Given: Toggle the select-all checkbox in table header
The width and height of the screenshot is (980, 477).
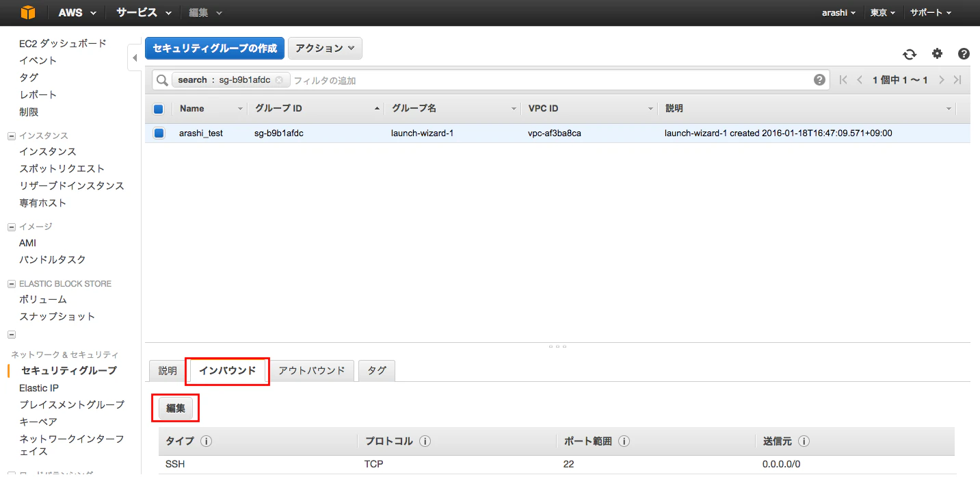Looking at the screenshot, I should coord(159,109).
